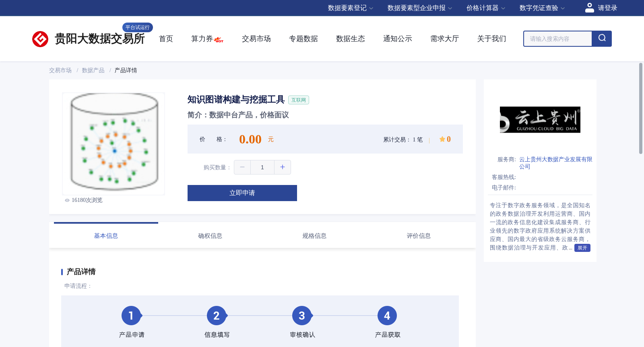Click the Guiyang exchange red logo

(40, 39)
